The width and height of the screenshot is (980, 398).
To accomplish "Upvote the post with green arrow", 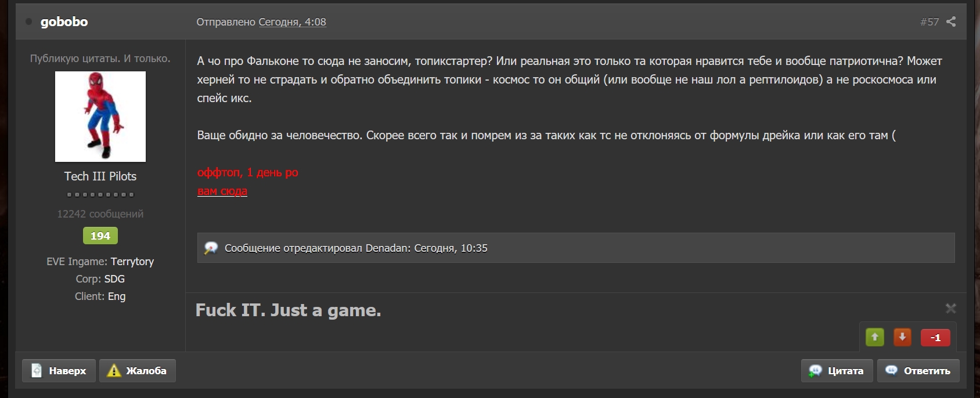I will click(875, 337).
